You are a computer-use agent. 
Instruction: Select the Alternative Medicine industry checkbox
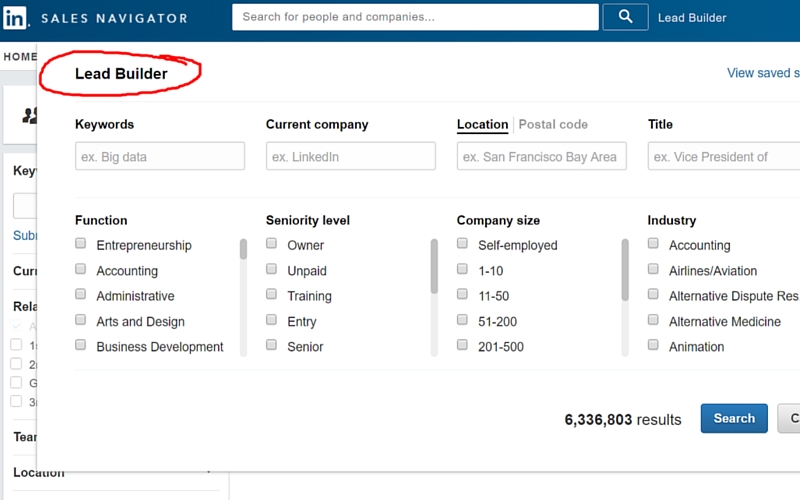tap(653, 319)
